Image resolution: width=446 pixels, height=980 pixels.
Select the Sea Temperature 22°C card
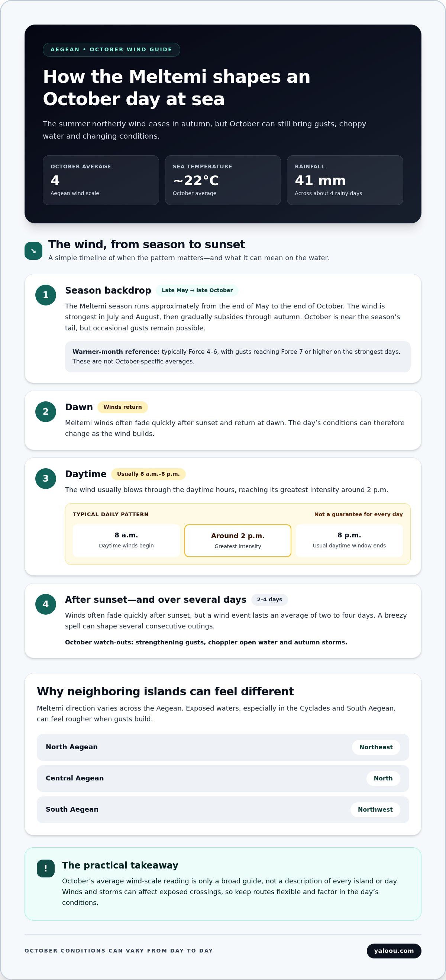point(223,180)
